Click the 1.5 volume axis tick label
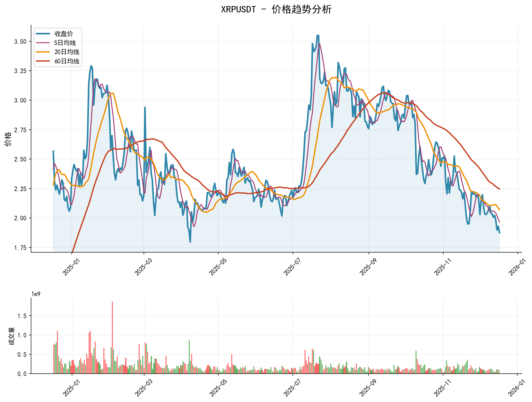The height and width of the screenshot is (402, 532). (23, 316)
